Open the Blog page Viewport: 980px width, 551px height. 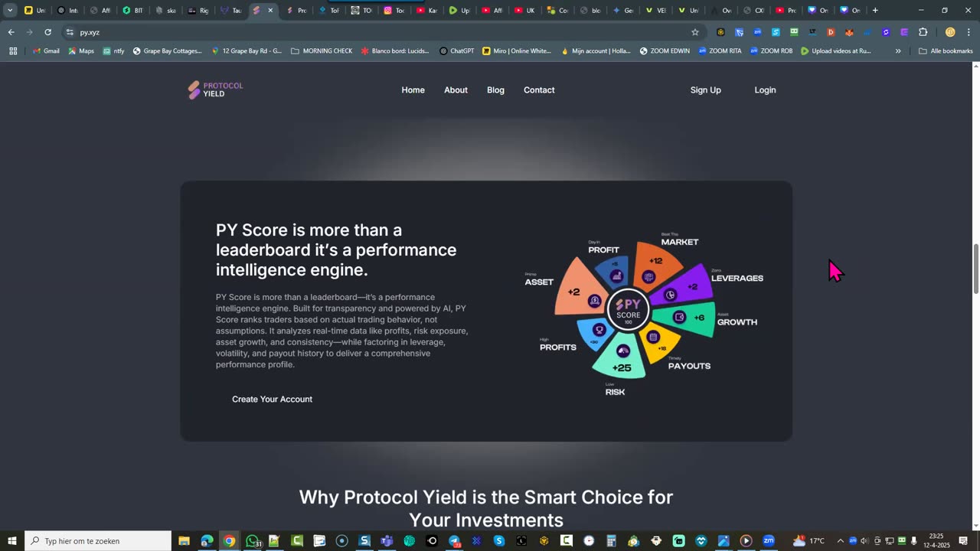click(x=495, y=90)
